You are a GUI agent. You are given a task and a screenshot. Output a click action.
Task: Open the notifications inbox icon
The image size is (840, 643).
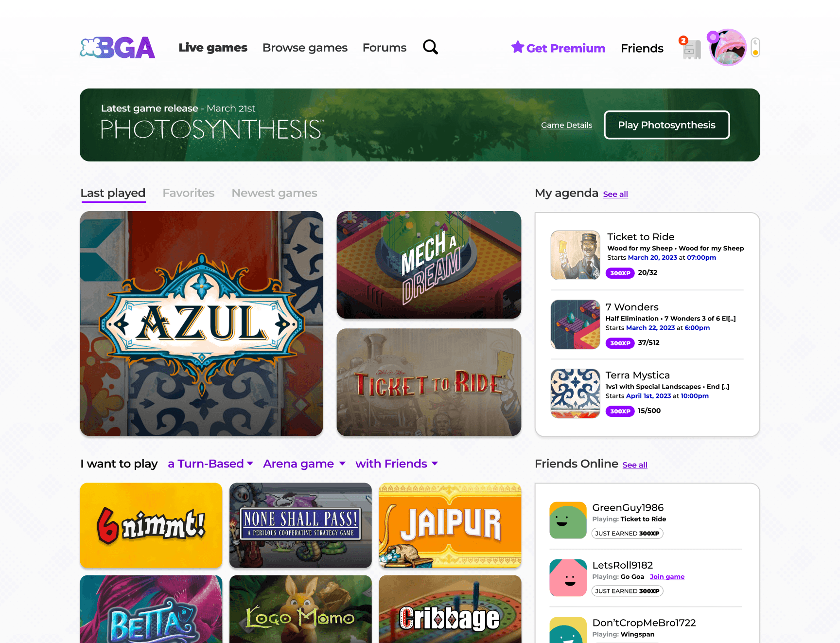[691, 49]
